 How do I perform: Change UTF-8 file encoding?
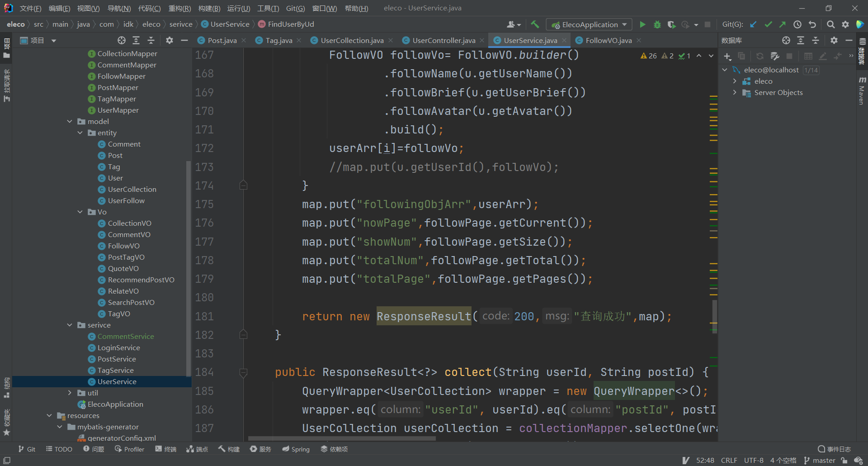tap(754, 460)
